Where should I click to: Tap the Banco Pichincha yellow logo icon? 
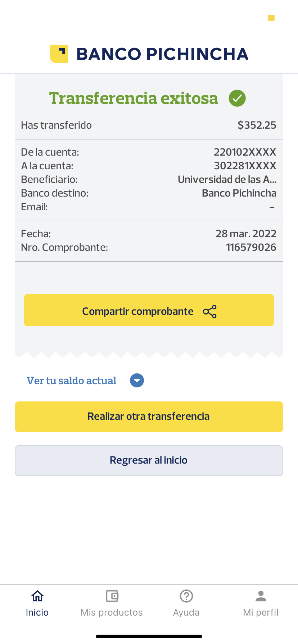pyautogui.click(x=59, y=54)
